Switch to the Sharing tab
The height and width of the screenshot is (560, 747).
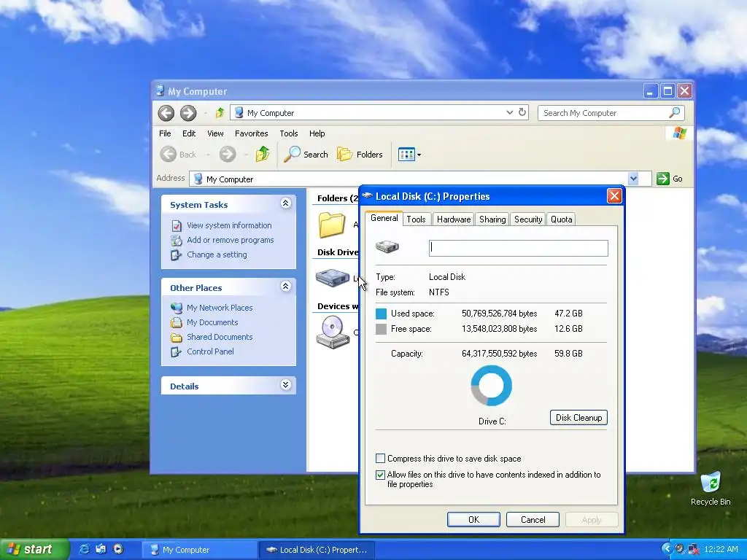pos(492,219)
